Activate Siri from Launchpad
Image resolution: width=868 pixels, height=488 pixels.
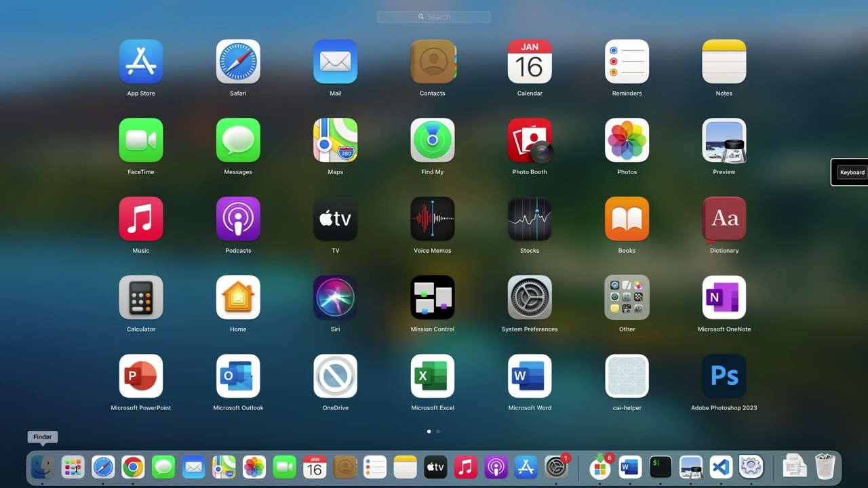tap(336, 298)
